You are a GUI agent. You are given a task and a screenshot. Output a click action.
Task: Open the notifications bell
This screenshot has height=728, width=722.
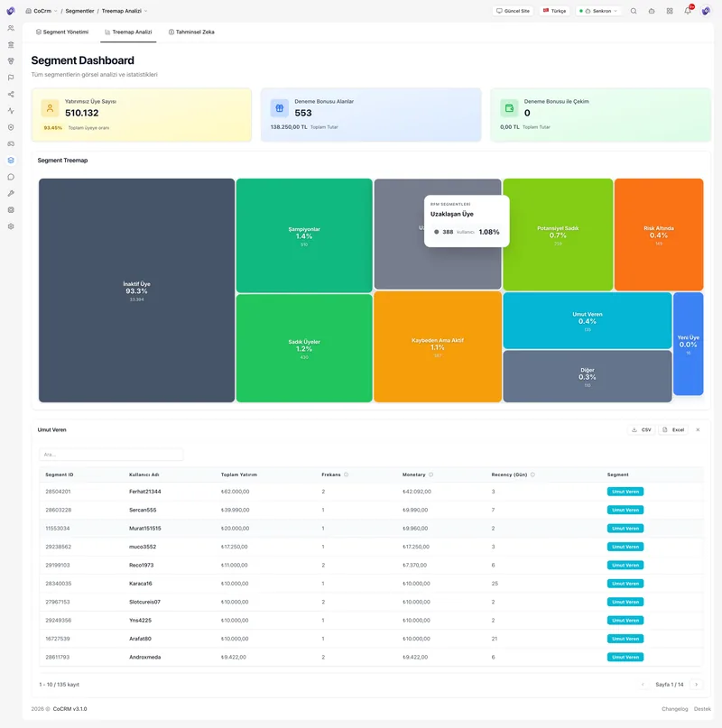tap(688, 11)
